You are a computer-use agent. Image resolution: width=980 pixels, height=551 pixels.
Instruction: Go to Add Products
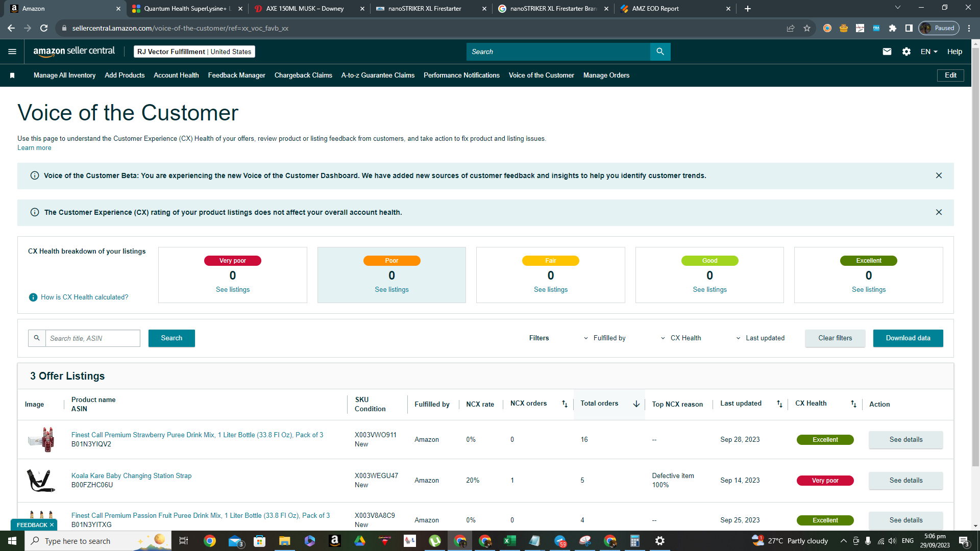click(x=125, y=76)
